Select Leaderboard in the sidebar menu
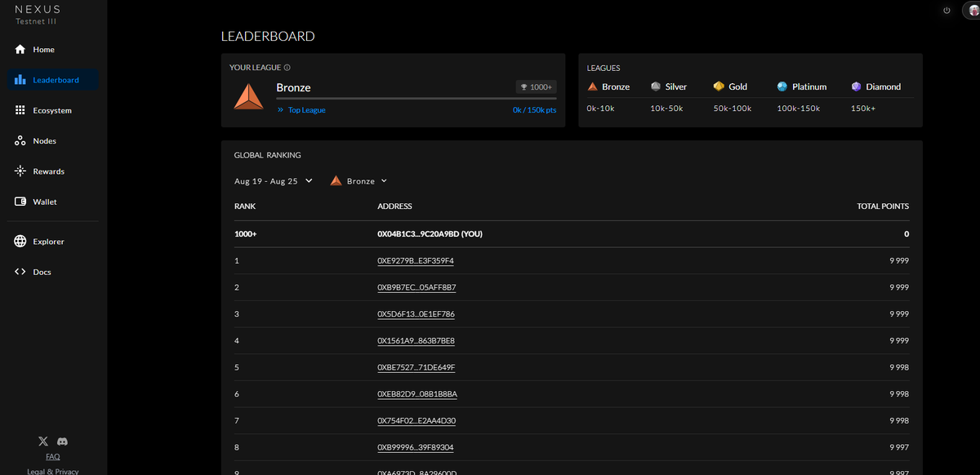Screen dimensions: 980x475 click(x=53, y=80)
